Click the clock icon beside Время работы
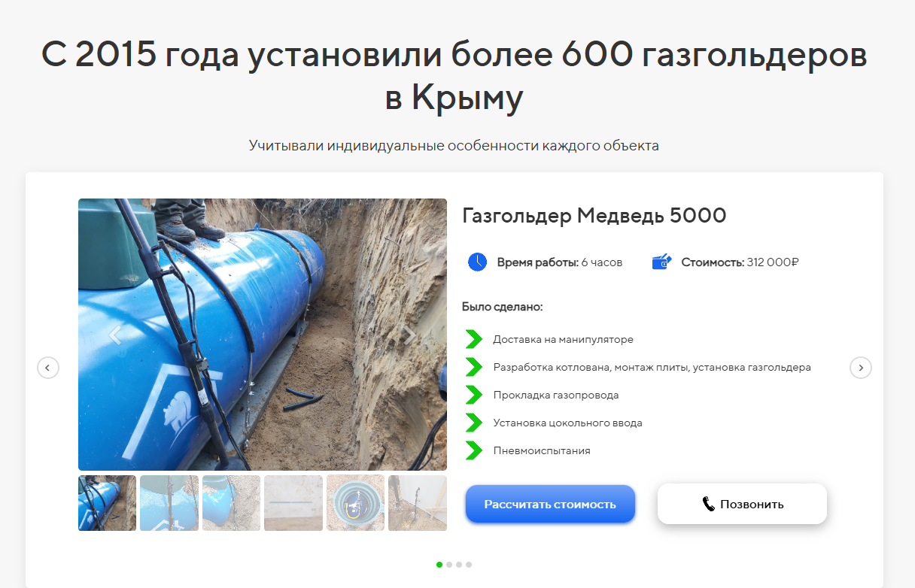915x588 pixels. (x=477, y=262)
